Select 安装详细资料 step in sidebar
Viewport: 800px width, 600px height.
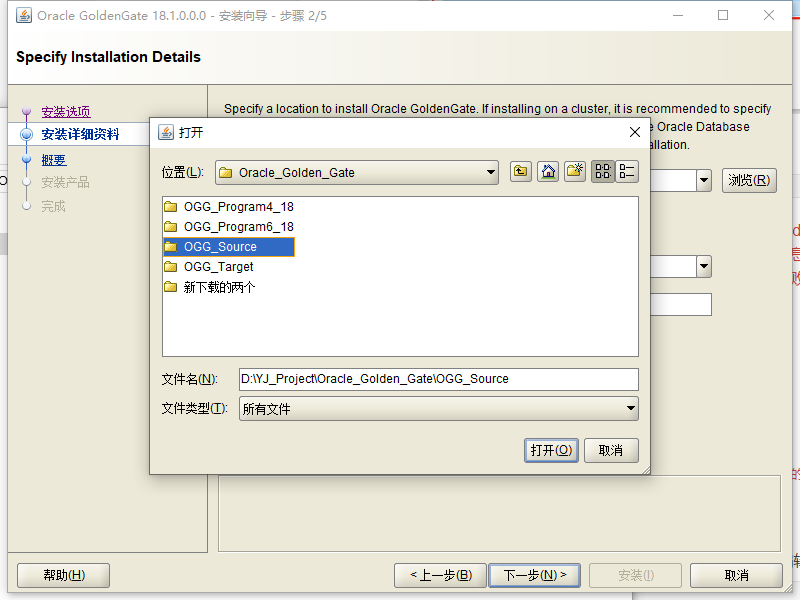tap(80, 134)
